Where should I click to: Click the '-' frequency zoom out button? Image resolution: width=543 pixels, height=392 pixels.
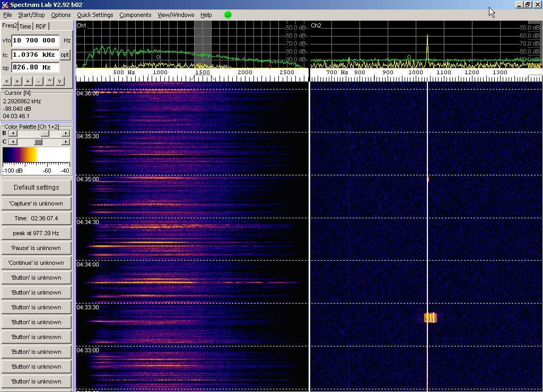point(38,81)
